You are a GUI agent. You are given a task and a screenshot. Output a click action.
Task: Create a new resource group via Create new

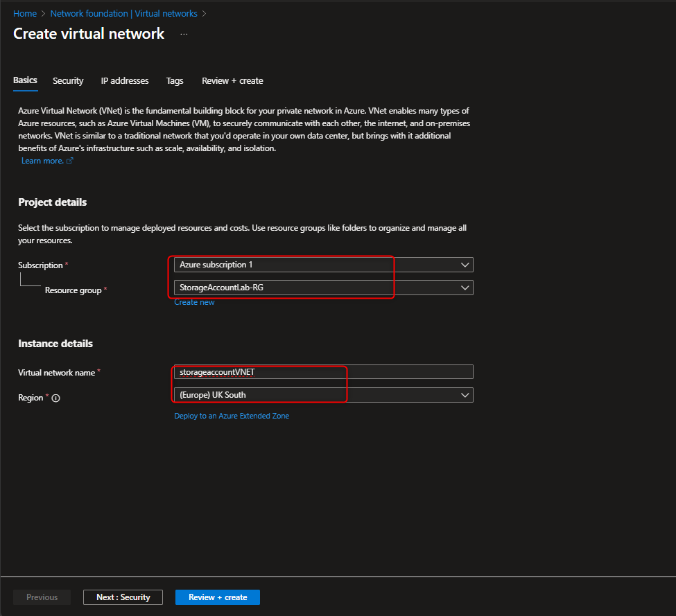click(194, 301)
